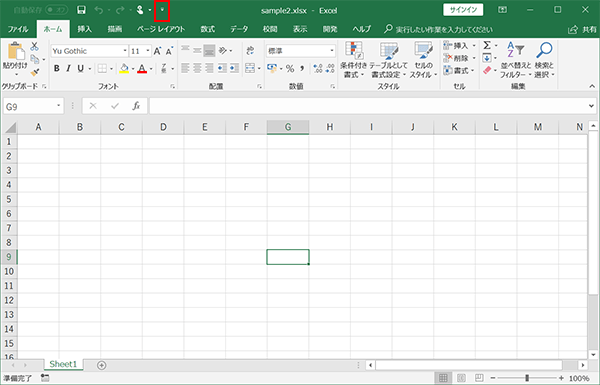This screenshot has width=600, height=385.
Task: Switch to the ページレイアウト tab
Action: (161, 29)
